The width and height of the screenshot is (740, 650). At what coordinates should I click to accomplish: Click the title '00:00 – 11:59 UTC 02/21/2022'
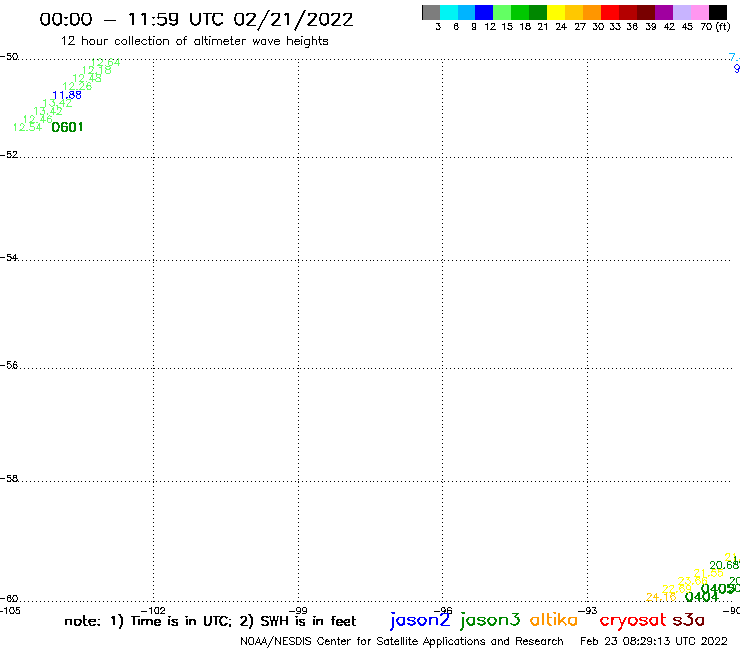pyautogui.click(x=196, y=19)
